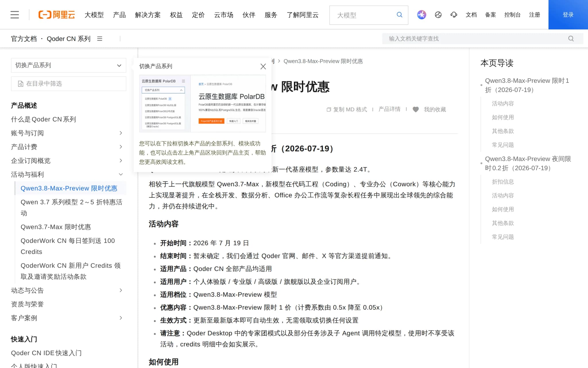The image size is (588, 368).
Task: Open the 云市场 menu item
Action: click(223, 15)
